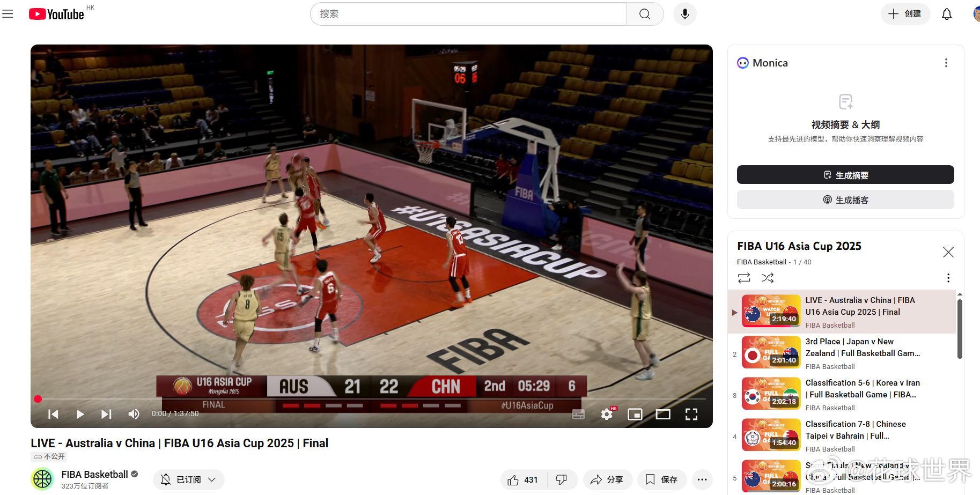The image size is (980, 495).
Task: Open more actions ellipsis under video
Action: point(702,479)
